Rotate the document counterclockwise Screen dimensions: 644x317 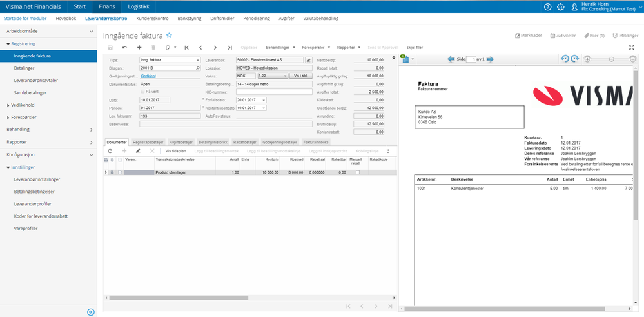(565, 59)
